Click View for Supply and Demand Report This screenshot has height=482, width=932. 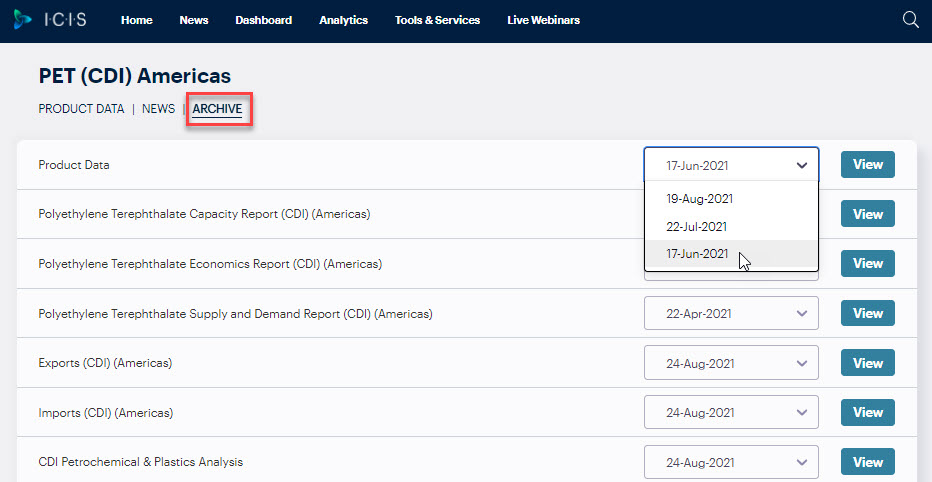867,313
